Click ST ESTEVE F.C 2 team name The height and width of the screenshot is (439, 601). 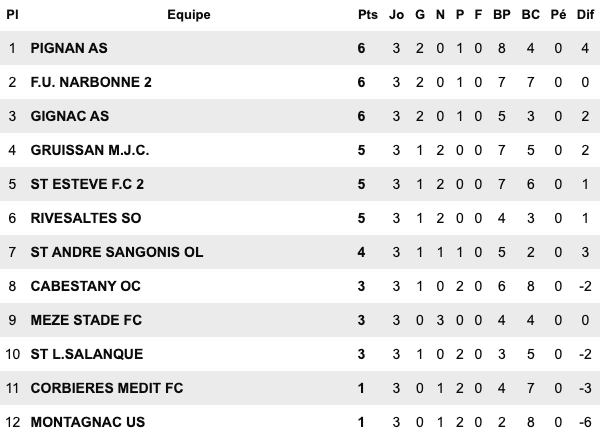[88, 184]
